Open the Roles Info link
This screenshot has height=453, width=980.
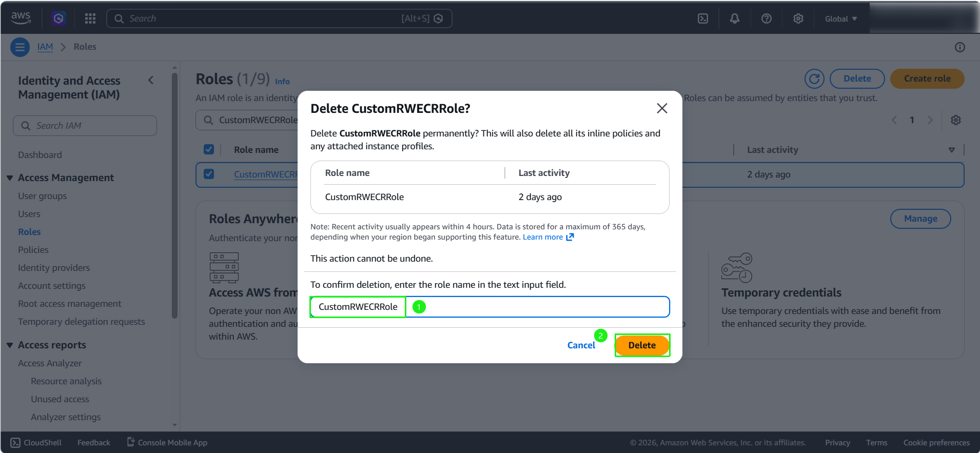click(282, 82)
